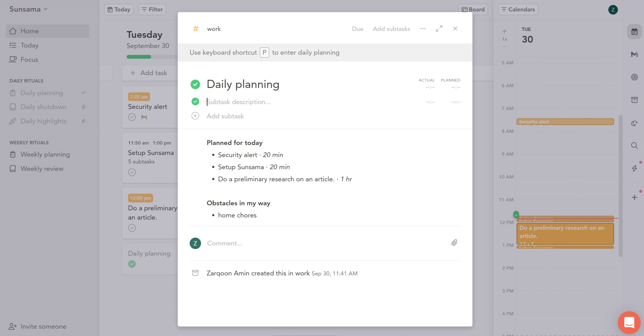
Task: Open the three-dots more options menu
Action: [423, 29]
